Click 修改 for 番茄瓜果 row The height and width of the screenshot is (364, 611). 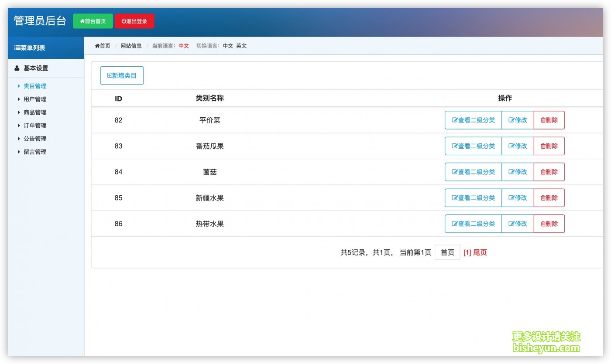tap(518, 146)
